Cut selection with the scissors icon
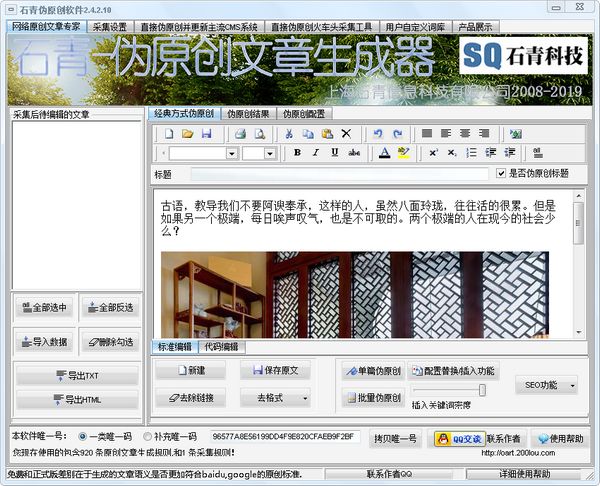 pos(289,134)
